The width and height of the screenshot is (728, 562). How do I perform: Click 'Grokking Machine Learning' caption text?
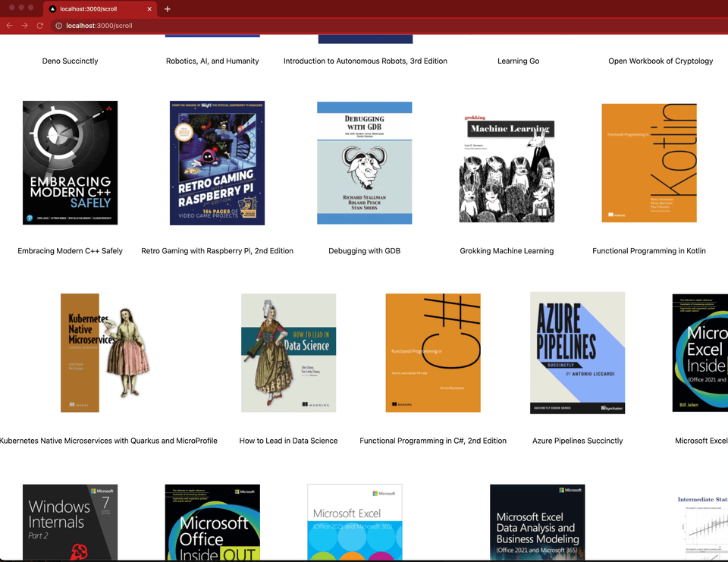pyautogui.click(x=507, y=251)
